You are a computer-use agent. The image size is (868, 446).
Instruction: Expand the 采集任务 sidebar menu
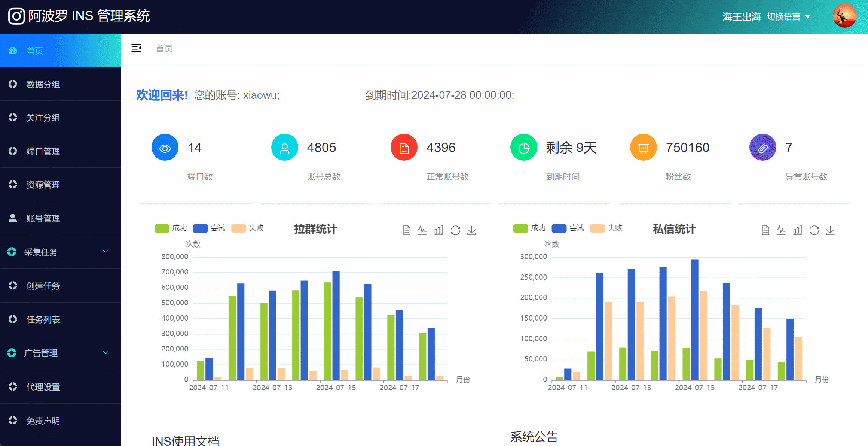click(x=42, y=252)
